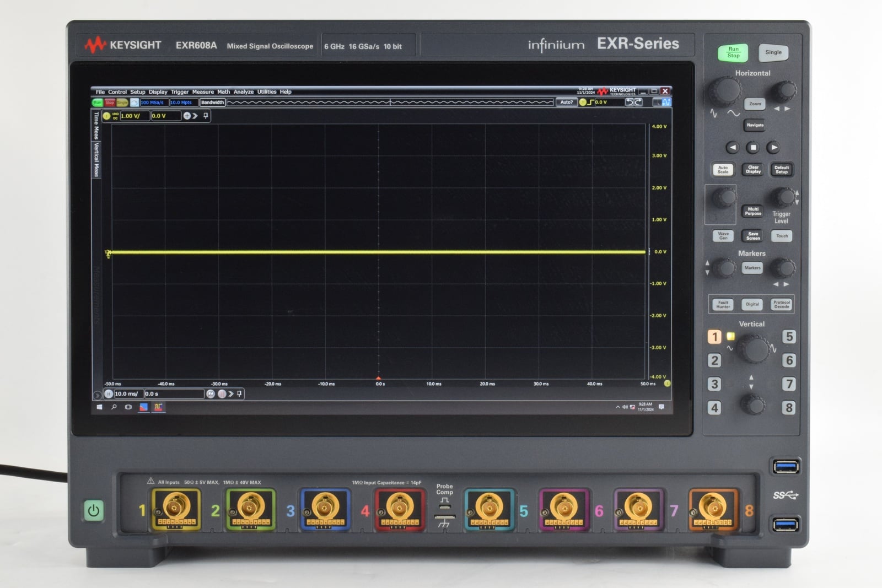Pin the horizontal timebase toolbar

coord(239,394)
